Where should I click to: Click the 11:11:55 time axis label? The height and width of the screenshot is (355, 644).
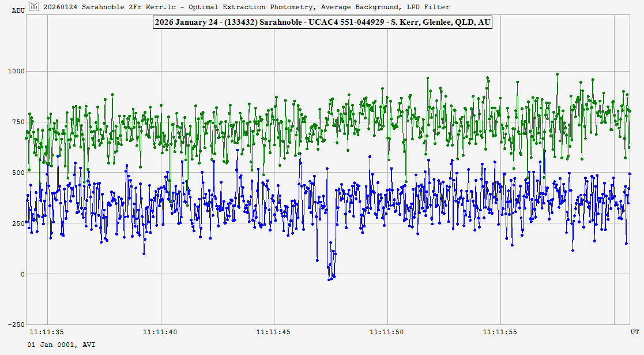500,332
